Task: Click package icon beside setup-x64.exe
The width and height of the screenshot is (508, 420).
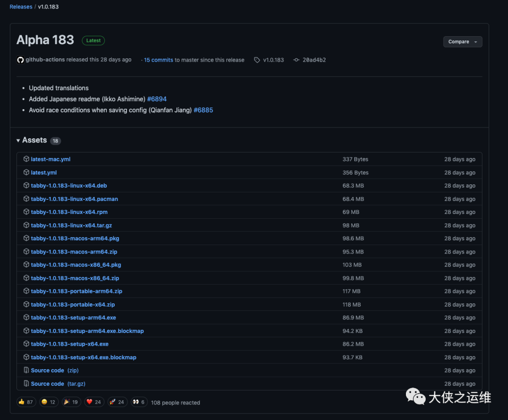Action: (x=26, y=343)
